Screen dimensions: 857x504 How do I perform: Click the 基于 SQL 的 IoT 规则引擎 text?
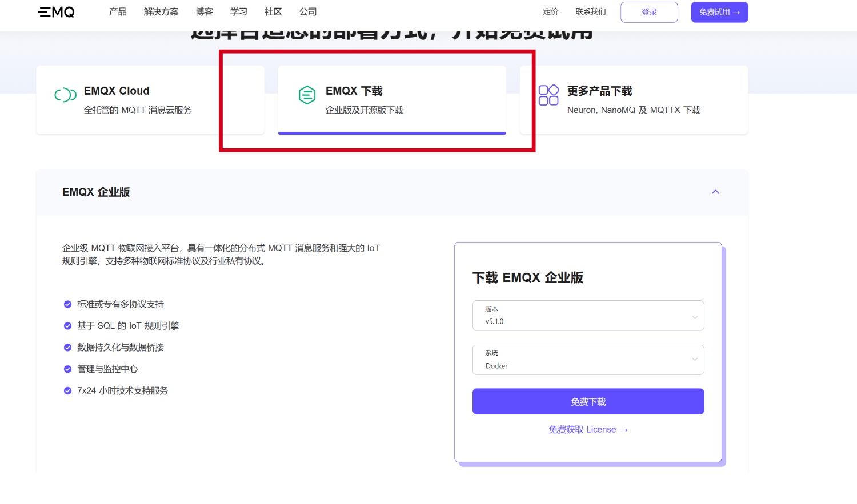pyautogui.click(x=128, y=326)
